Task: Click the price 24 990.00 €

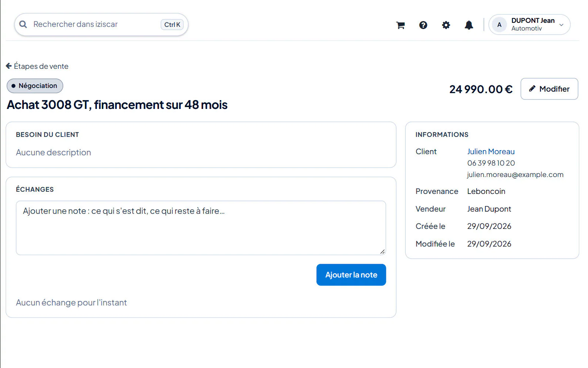Action: point(481,89)
